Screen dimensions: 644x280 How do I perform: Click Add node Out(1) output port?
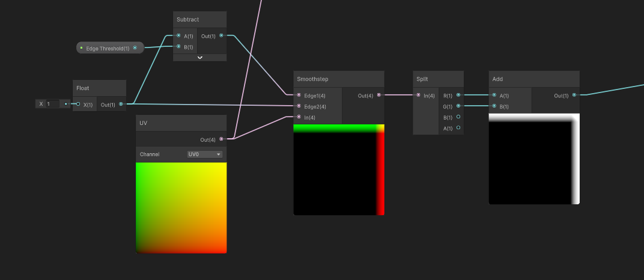pos(574,96)
